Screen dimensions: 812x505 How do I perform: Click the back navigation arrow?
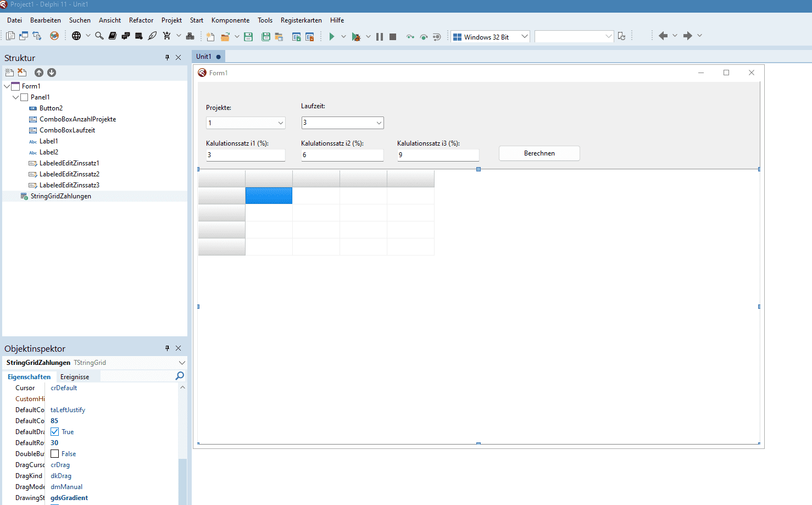point(663,36)
